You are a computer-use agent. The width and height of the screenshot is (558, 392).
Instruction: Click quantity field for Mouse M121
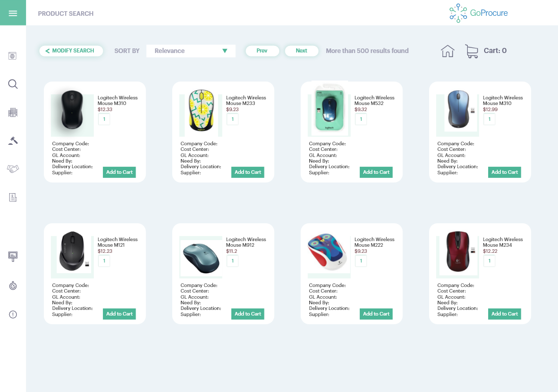tap(104, 261)
